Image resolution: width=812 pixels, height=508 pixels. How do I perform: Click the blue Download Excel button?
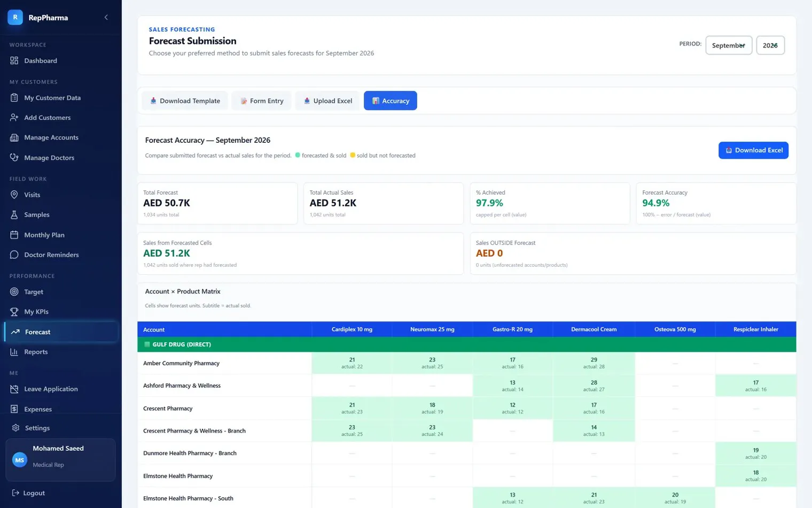pyautogui.click(x=753, y=150)
